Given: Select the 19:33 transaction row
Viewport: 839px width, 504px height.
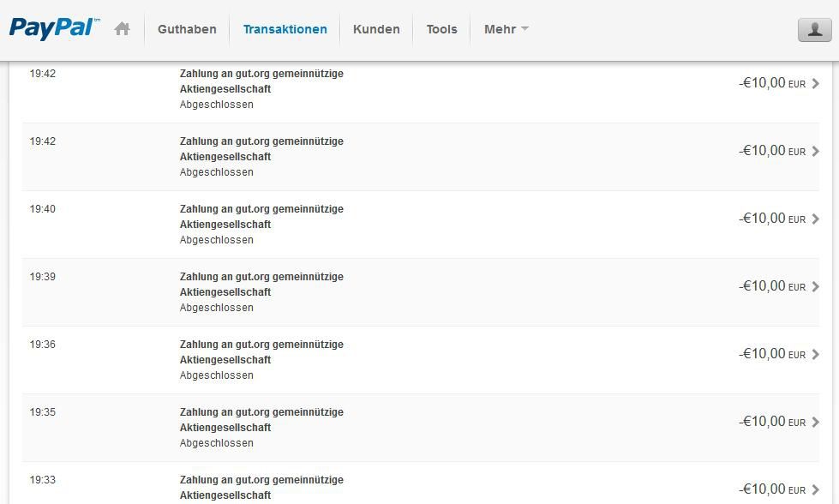Looking at the screenshot, I should (x=421, y=483).
